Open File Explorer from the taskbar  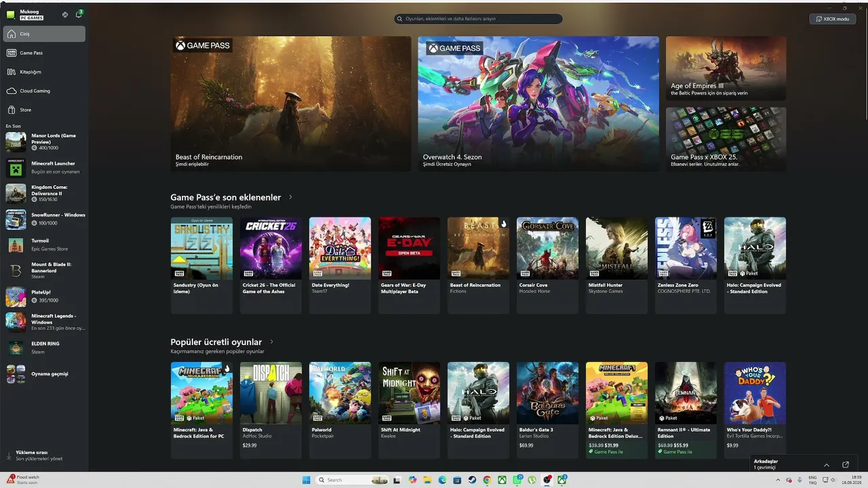(x=427, y=480)
